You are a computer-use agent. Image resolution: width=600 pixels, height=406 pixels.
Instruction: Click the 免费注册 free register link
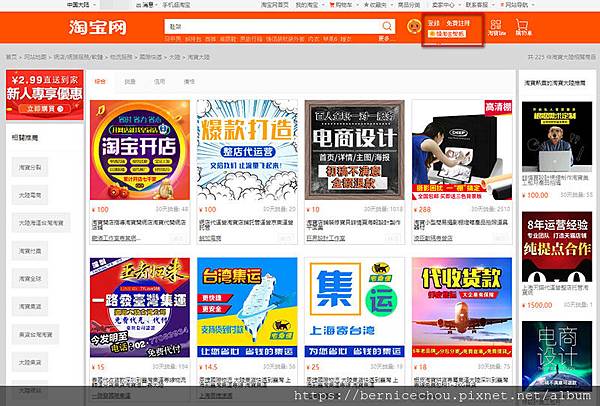click(x=458, y=23)
